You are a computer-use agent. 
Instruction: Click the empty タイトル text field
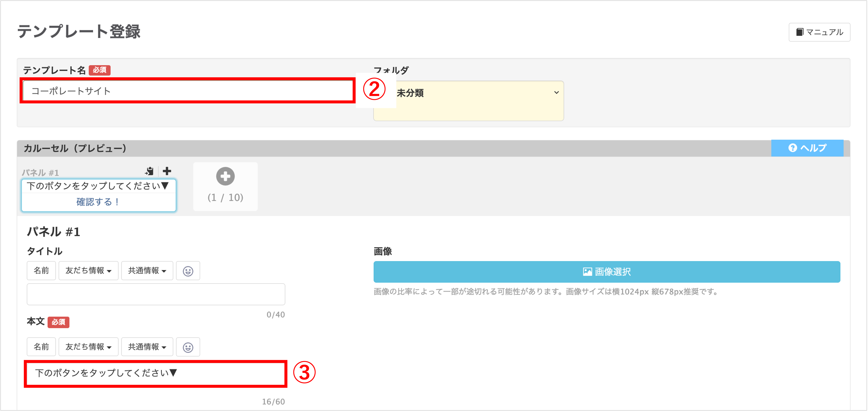[x=156, y=294]
